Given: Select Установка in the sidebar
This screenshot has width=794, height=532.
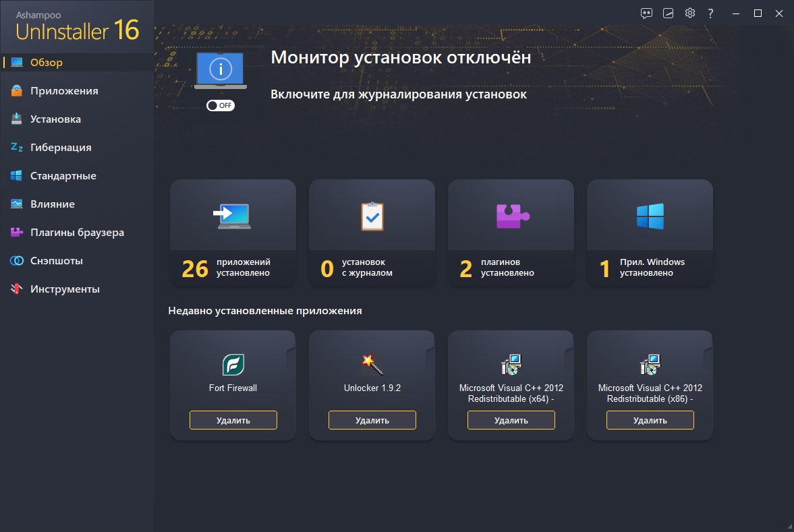Looking at the screenshot, I should [x=55, y=119].
